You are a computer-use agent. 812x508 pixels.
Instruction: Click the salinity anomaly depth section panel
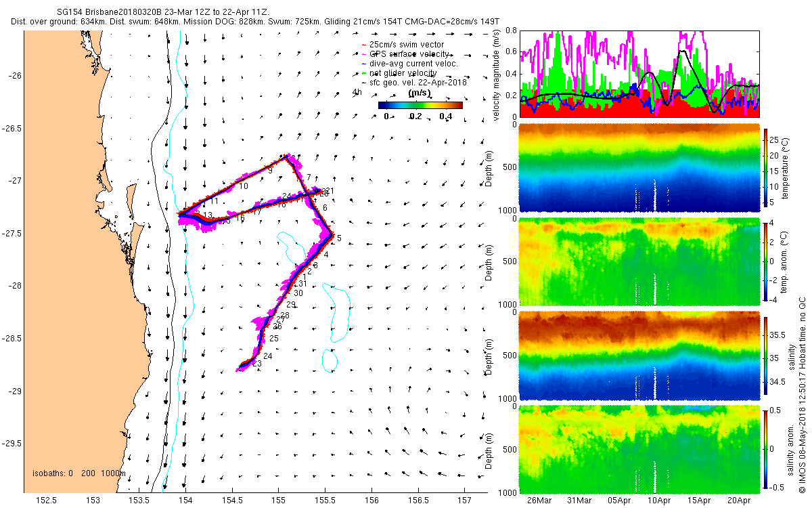tap(639, 448)
